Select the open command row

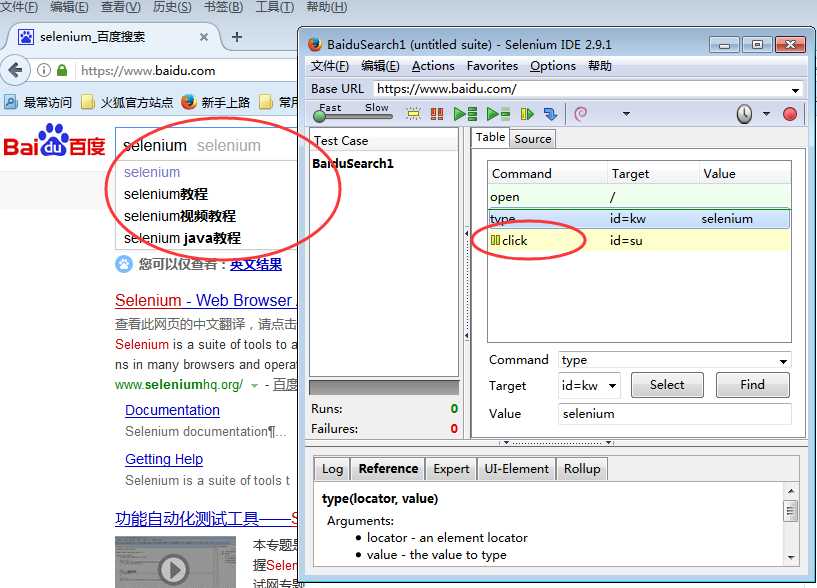pos(639,197)
